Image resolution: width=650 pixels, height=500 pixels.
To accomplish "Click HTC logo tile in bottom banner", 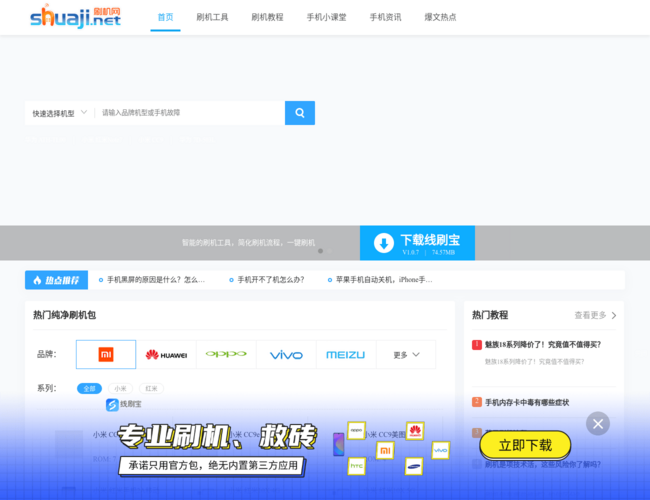I will (357, 466).
